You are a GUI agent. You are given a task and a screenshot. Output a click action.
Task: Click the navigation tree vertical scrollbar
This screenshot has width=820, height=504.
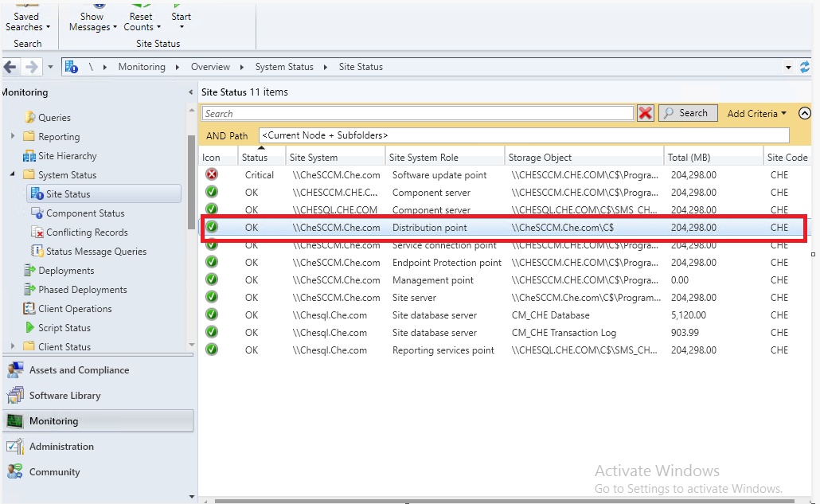tap(191, 182)
